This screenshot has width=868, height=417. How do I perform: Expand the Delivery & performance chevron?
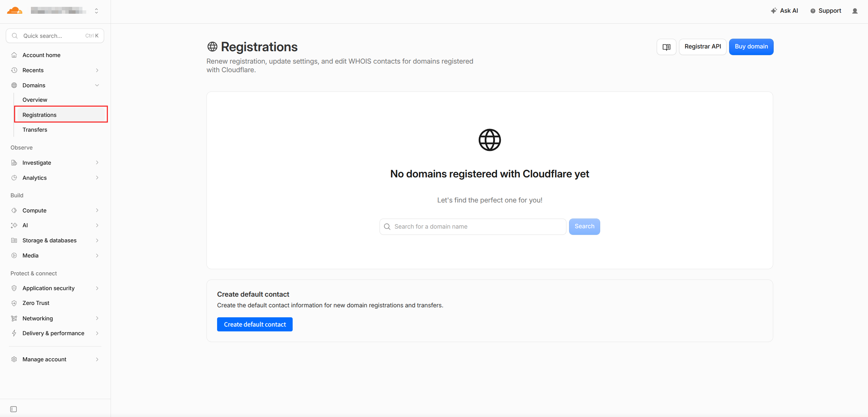pyautogui.click(x=97, y=333)
